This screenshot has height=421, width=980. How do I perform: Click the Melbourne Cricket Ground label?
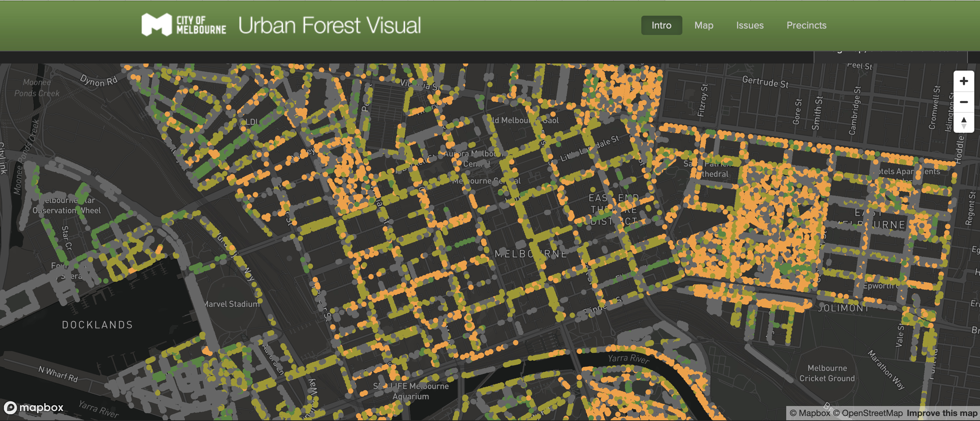click(x=827, y=373)
